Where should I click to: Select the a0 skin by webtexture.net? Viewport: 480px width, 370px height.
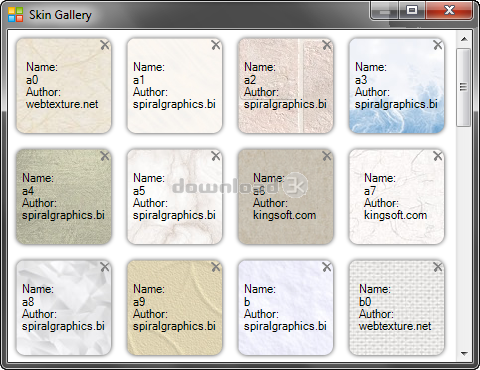(64, 86)
